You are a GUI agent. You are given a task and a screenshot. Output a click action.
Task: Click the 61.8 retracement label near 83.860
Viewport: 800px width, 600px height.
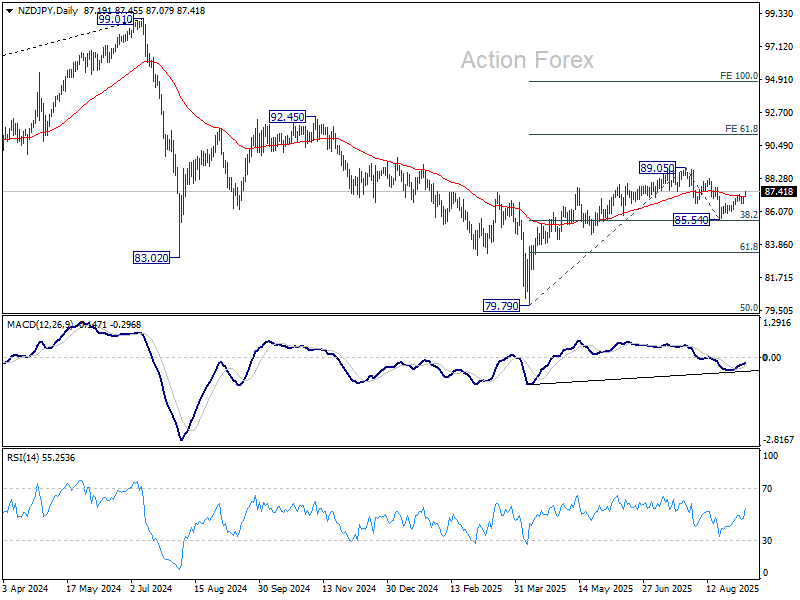tap(748, 246)
